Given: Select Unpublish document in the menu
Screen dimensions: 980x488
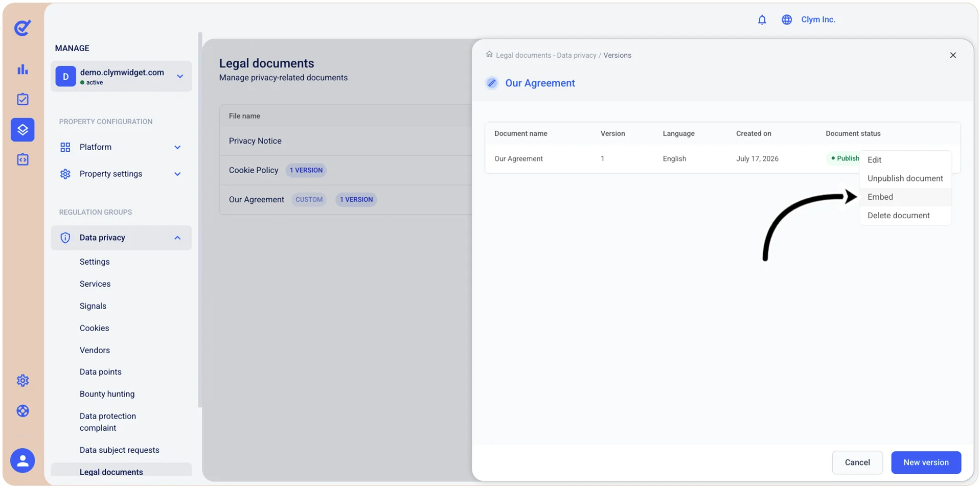Looking at the screenshot, I should click(905, 178).
